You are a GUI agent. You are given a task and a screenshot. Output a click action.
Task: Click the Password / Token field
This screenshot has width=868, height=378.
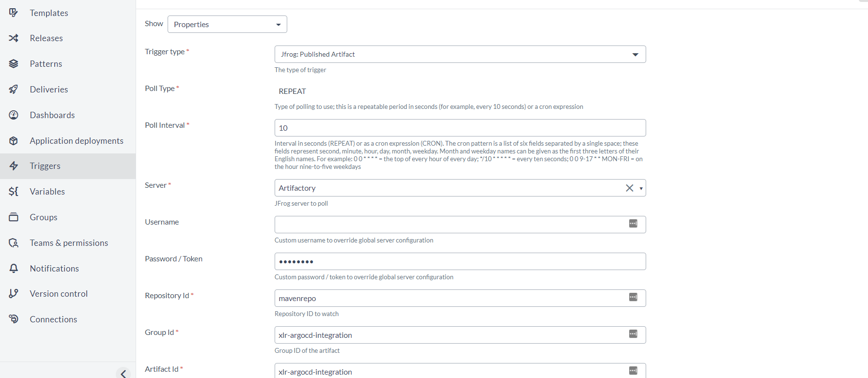click(x=460, y=261)
